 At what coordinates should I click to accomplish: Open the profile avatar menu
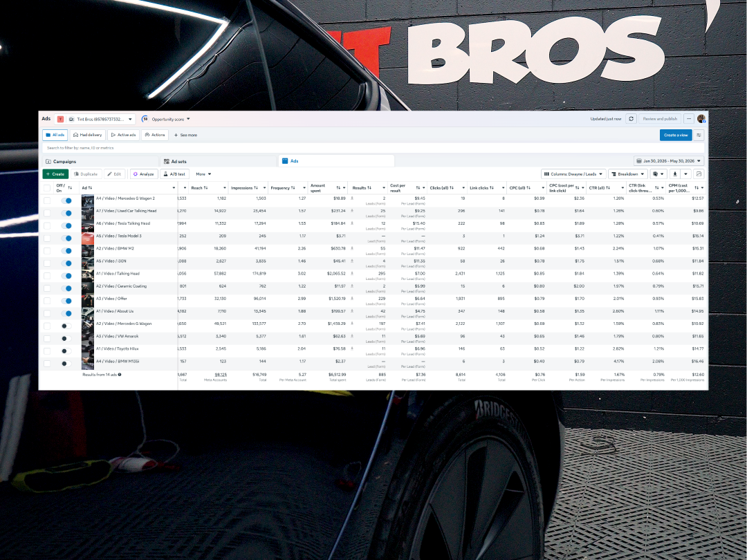pos(701,119)
